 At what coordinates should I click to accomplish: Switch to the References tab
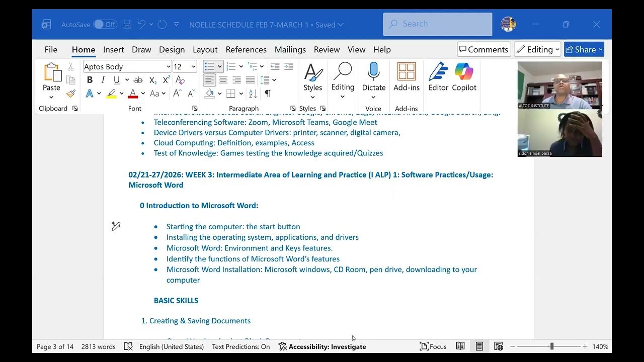(246, 49)
